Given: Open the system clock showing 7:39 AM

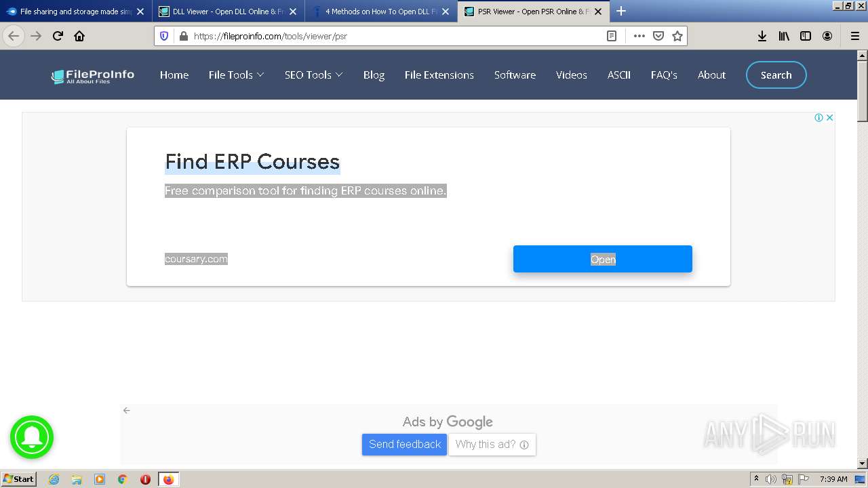Looking at the screenshot, I should pyautogui.click(x=833, y=479).
